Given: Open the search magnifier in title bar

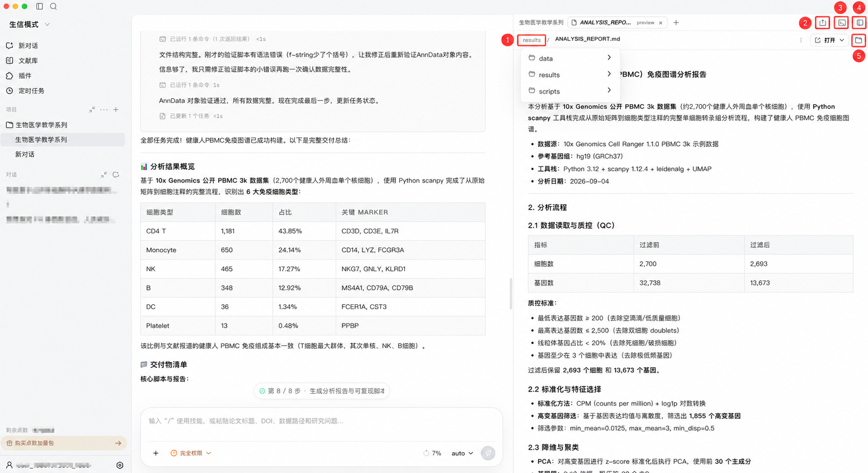Looking at the screenshot, I should [54, 7].
